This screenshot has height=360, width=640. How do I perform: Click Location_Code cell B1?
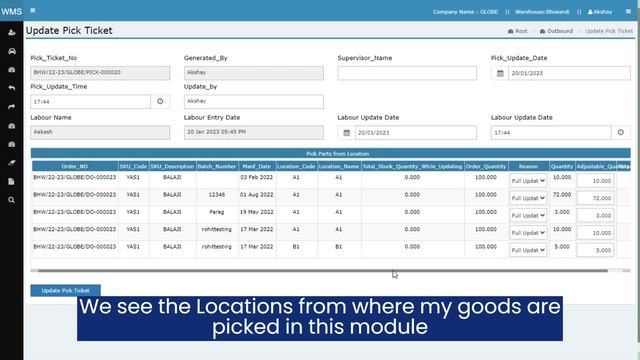(x=296, y=247)
